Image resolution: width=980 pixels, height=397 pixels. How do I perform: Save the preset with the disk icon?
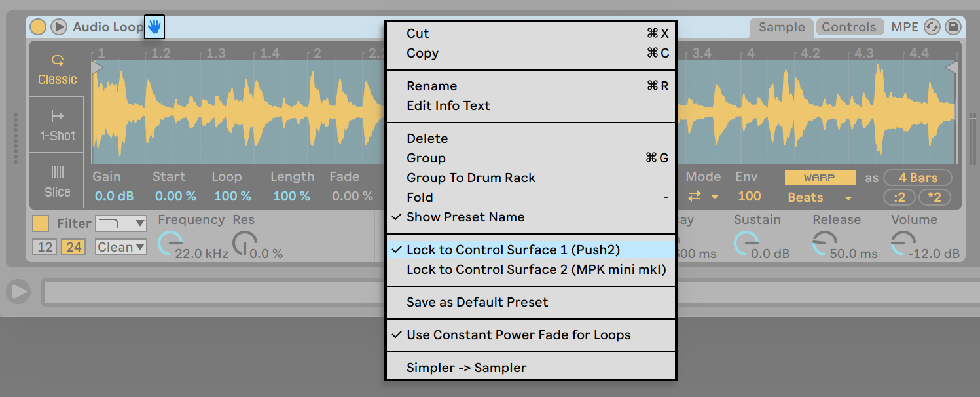click(953, 27)
